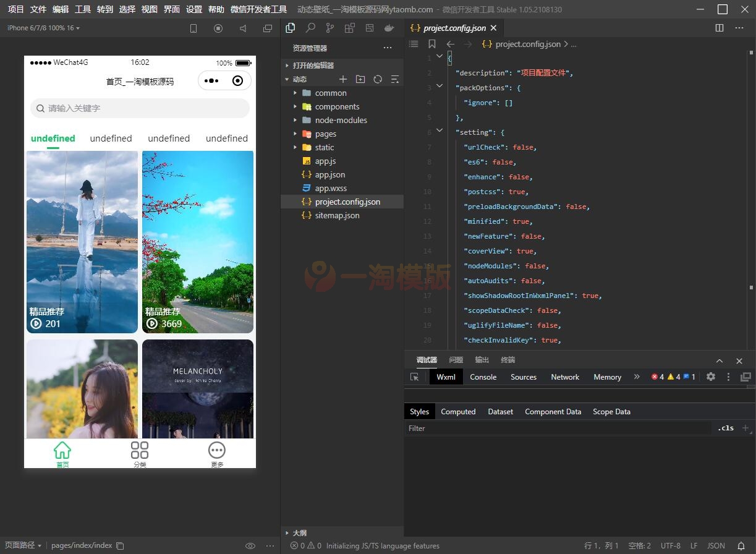Screen dimensions: 756x554
Task: Click the notification bell in status bar
Action: point(741,545)
